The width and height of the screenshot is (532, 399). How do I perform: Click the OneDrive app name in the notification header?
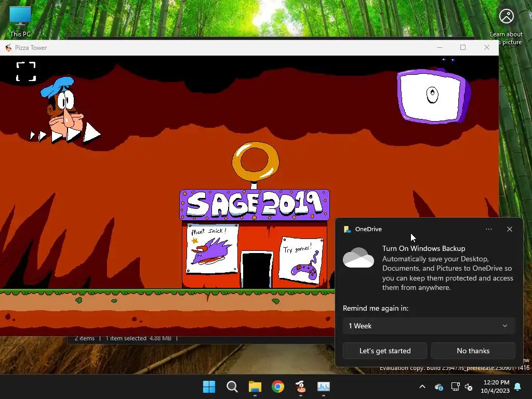(x=368, y=229)
